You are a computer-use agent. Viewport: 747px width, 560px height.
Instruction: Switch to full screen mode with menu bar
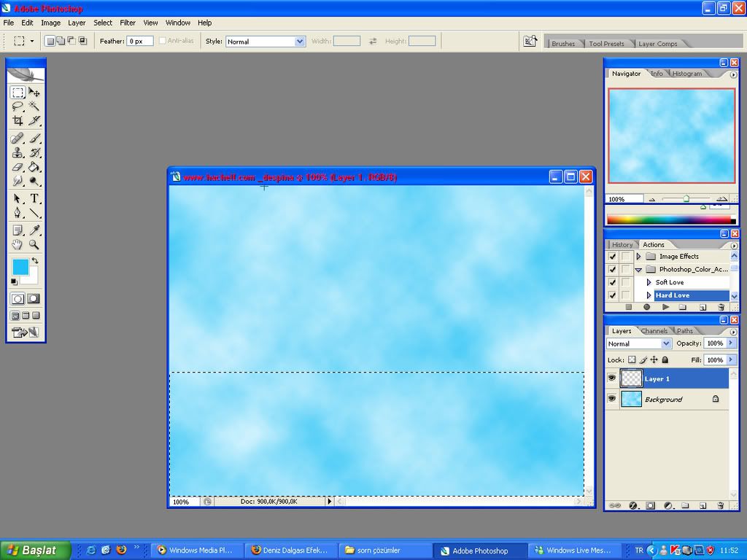[26, 315]
